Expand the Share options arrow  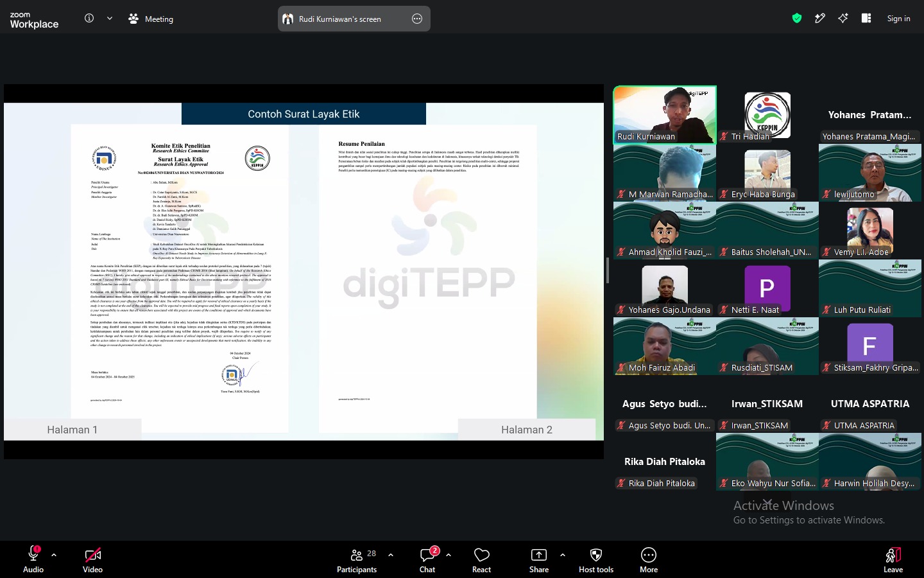[x=563, y=555]
